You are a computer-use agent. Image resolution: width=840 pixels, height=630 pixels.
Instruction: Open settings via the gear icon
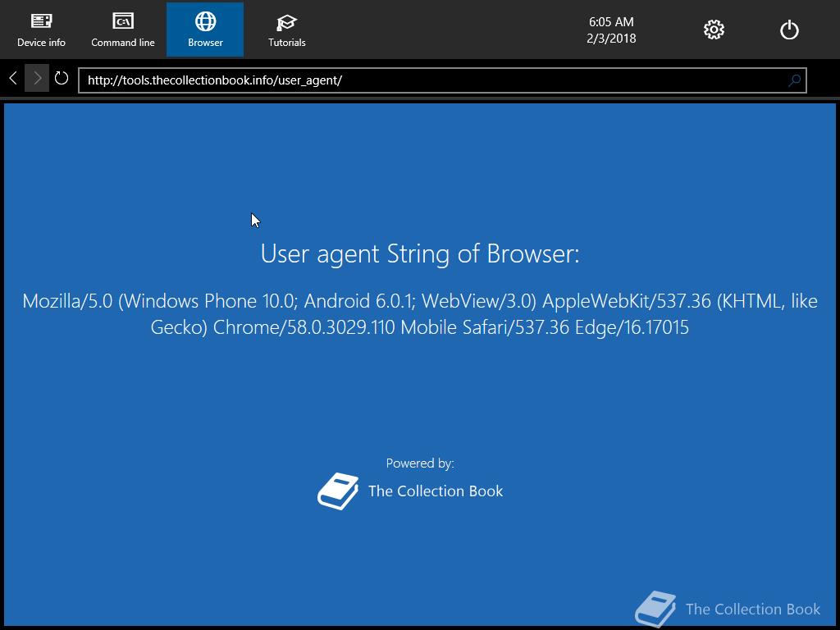(x=714, y=30)
